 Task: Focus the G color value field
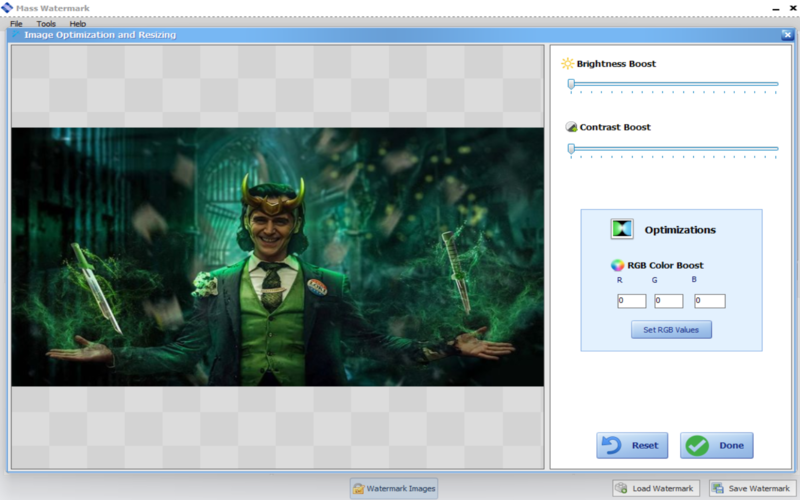tap(669, 301)
